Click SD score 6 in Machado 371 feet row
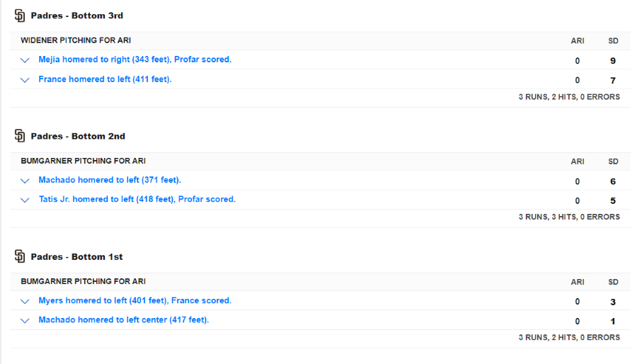Screen dimensions: 637x364 coord(613,181)
